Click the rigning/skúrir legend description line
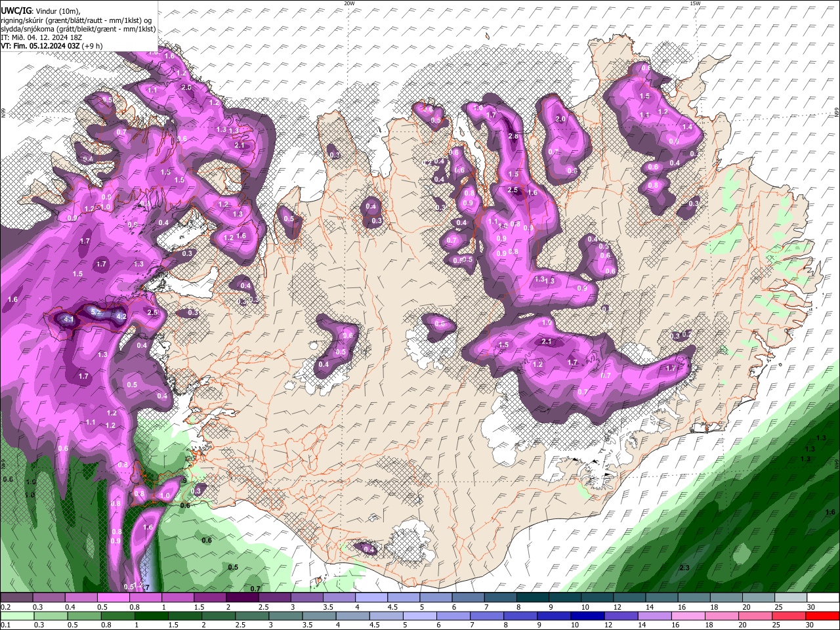The image size is (840, 630). click(x=76, y=20)
